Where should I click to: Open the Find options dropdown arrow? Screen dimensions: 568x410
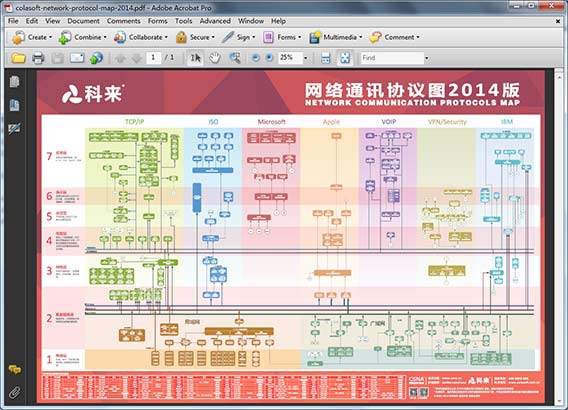tap(427, 58)
